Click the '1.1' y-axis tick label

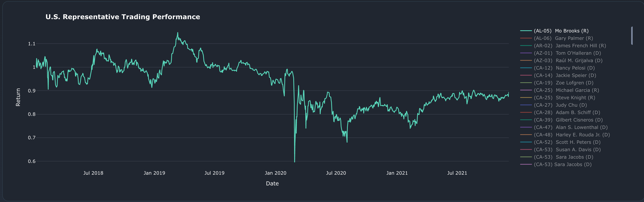tap(32, 44)
